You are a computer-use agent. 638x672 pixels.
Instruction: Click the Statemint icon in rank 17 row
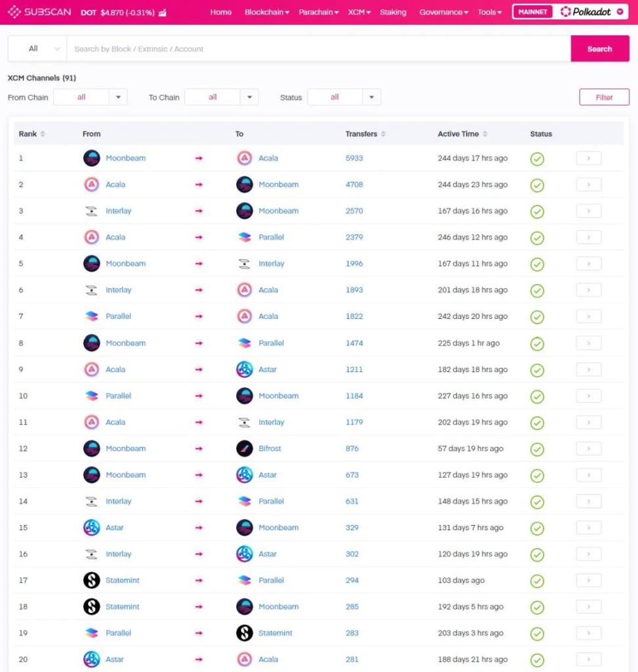click(91, 580)
